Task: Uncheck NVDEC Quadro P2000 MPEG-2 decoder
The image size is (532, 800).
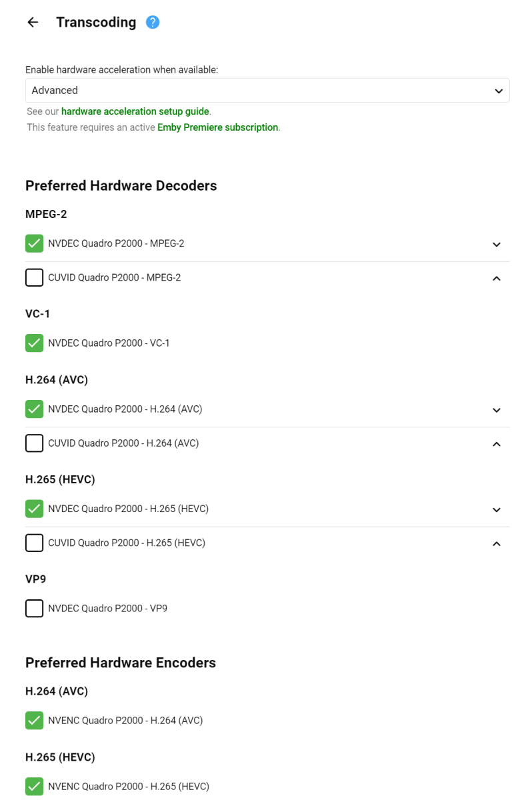Action: (x=35, y=244)
